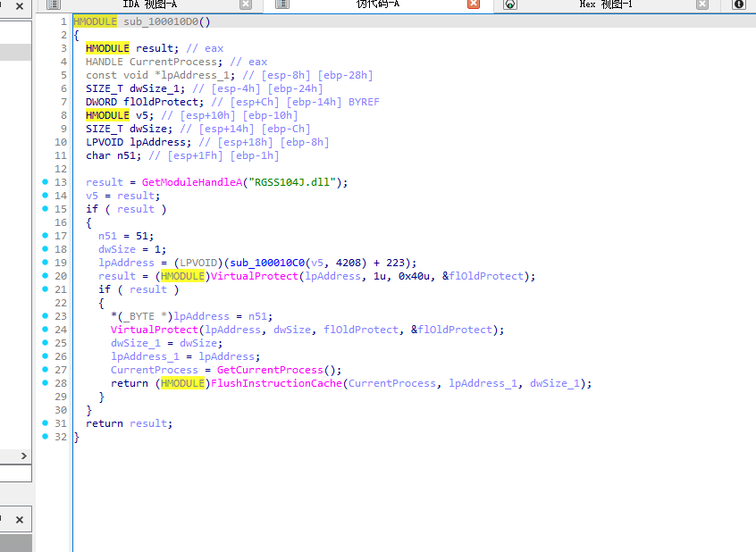The width and height of the screenshot is (756, 552).
Task: Click the pseudocode tab document icon
Action: 281,4
